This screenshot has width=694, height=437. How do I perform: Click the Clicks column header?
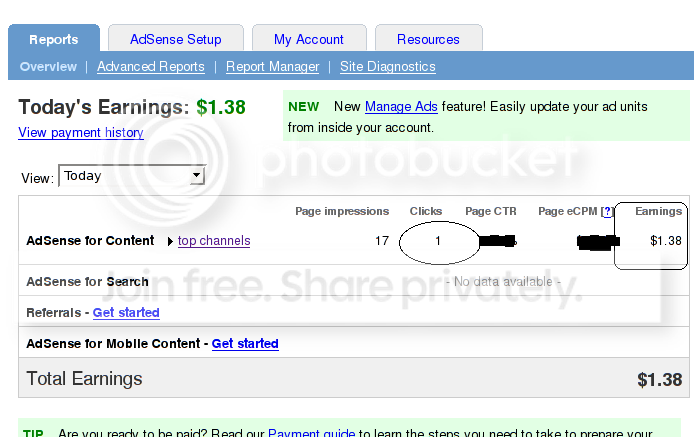[426, 211]
